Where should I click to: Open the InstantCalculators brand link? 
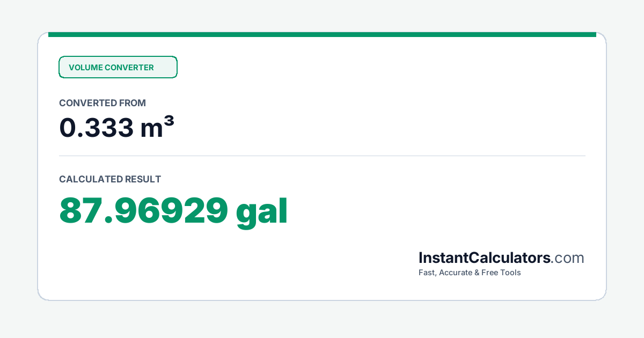point(485,258)
